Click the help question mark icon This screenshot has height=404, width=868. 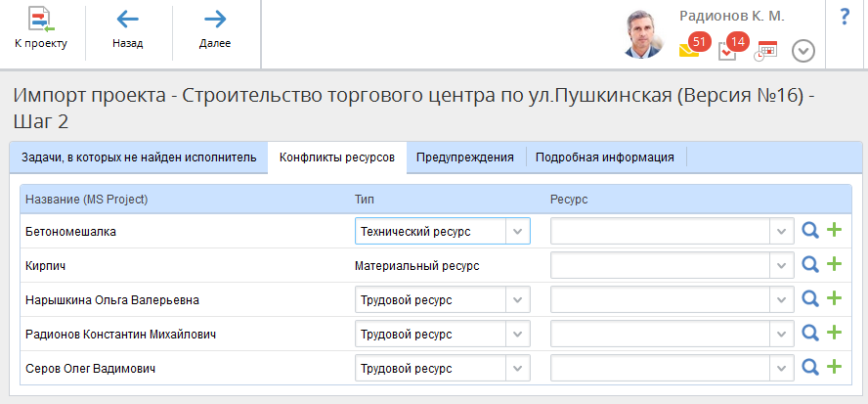(x=845, y=18)
